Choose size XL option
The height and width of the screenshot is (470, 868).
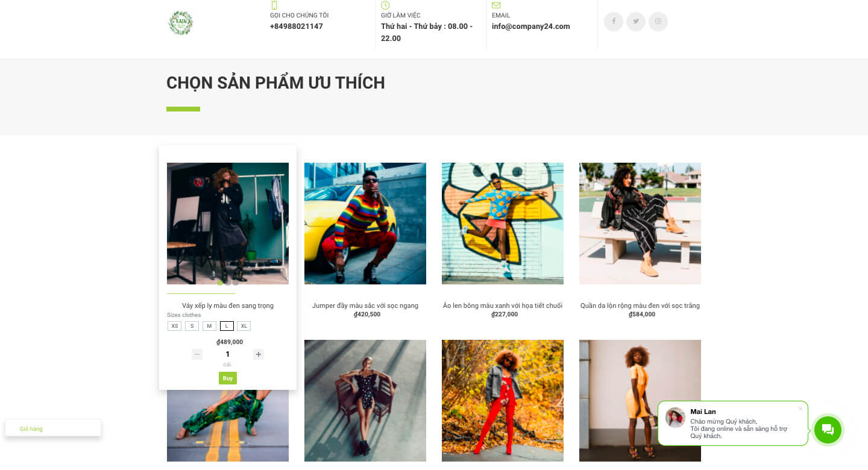pyautogui.click(x=244, y=326)
